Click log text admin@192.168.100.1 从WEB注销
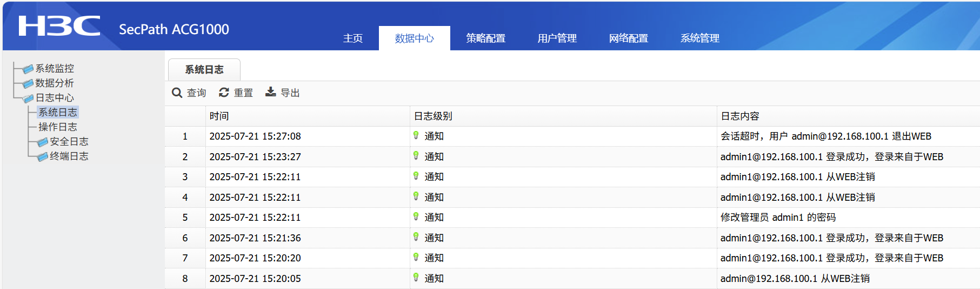Screen dimensions: 980x289 click(x=795, y=279)
